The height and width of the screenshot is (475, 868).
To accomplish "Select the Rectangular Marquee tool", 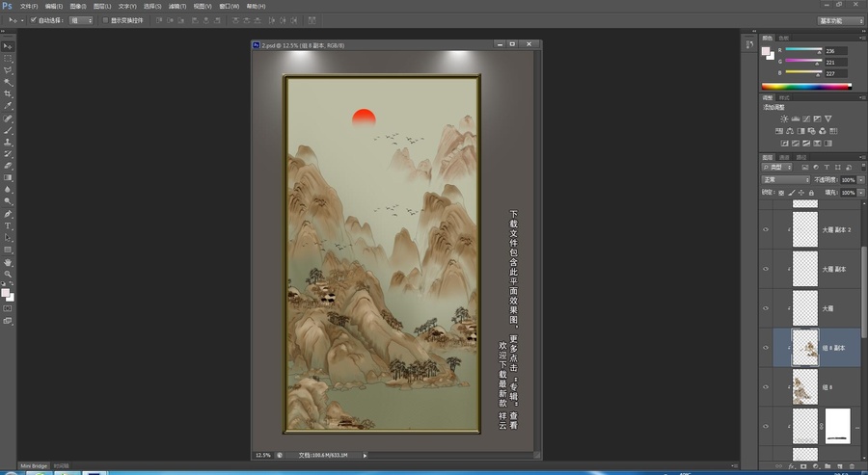I will [8, 59].
